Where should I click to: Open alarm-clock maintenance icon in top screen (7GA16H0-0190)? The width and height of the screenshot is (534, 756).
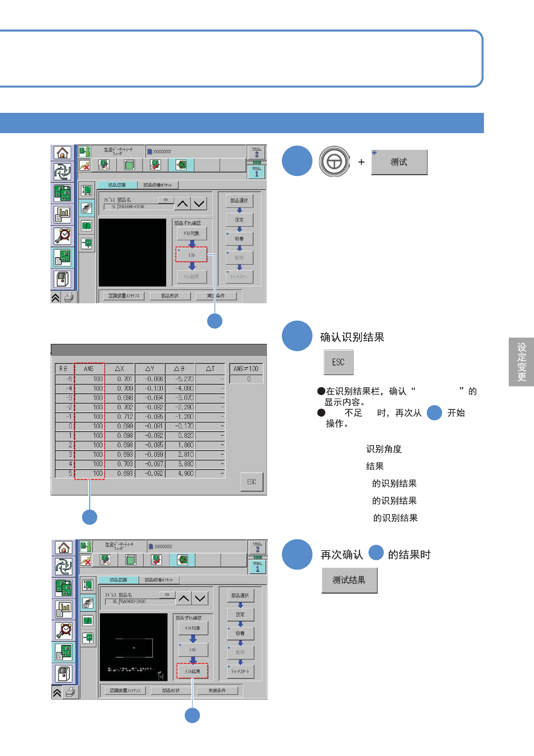tap(62, 236)
